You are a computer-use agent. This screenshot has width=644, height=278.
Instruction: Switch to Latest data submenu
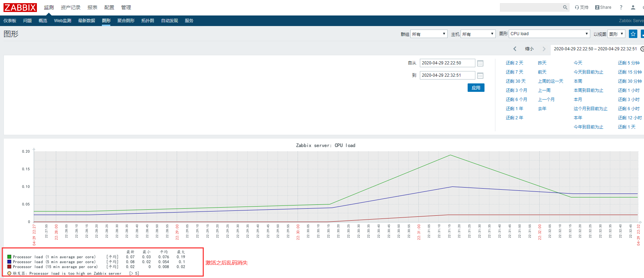click(86, 21)
